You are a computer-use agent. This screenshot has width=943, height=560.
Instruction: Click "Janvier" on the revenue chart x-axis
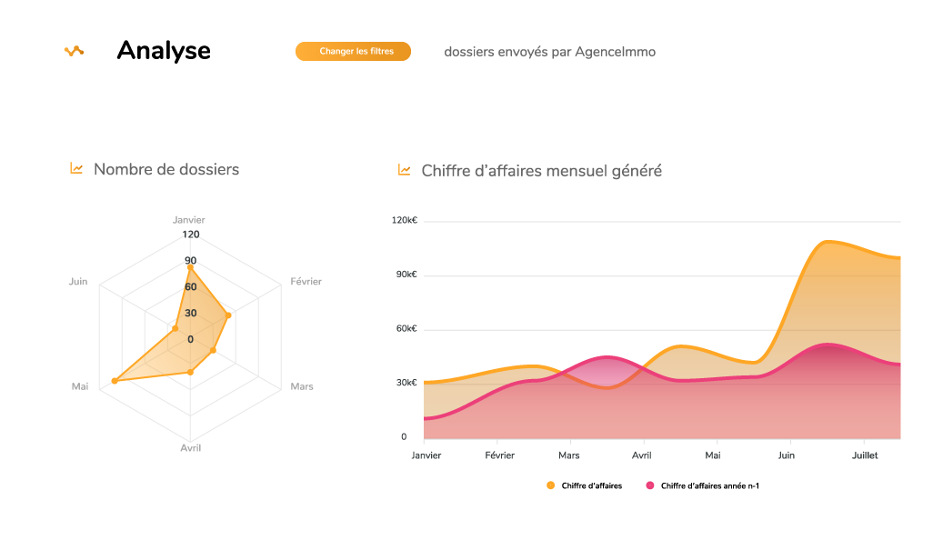pos(426,455)
